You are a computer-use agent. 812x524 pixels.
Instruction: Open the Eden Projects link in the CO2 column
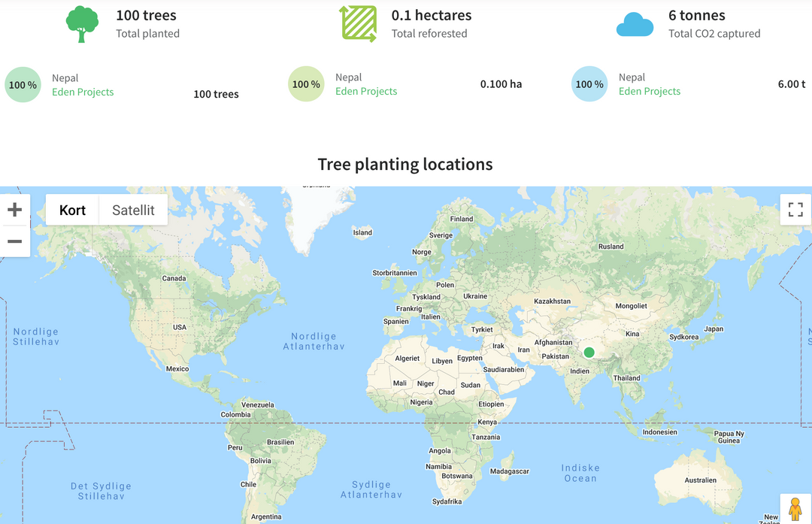tap(649, 91)
